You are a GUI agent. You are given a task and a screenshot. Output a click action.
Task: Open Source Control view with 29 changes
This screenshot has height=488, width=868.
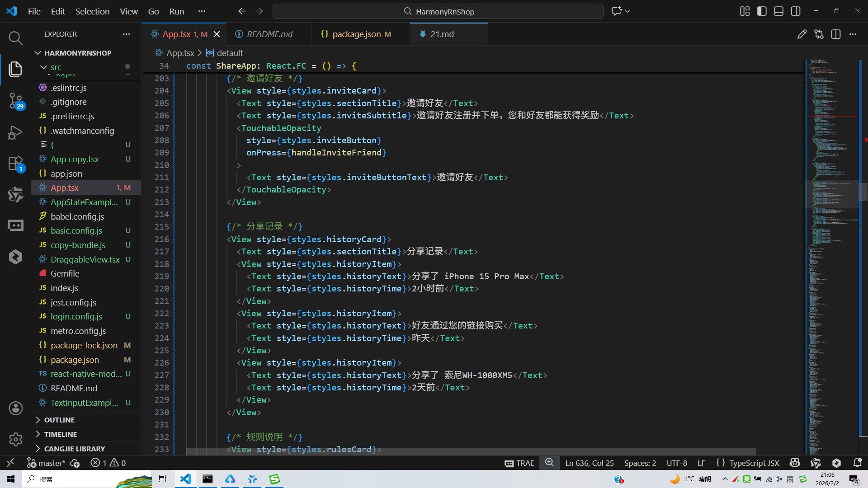[x=15, y=100]
